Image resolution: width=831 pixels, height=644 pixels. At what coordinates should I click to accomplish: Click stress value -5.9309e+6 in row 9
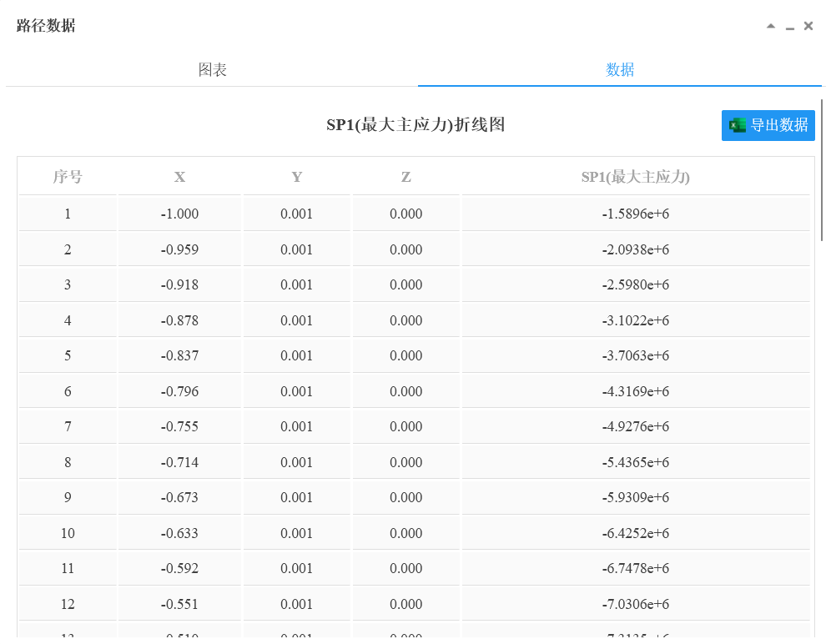coord(635,497)
